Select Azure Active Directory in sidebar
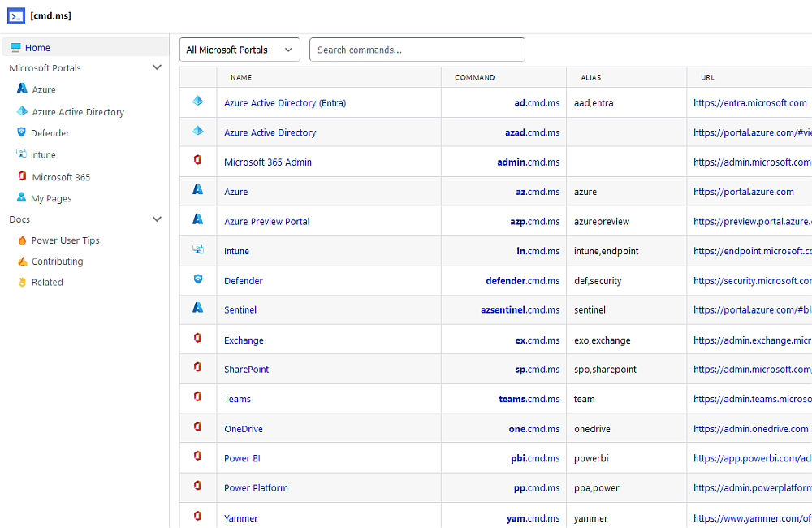The width and height of the screenshot is (812, 528). tap(78, 112)
